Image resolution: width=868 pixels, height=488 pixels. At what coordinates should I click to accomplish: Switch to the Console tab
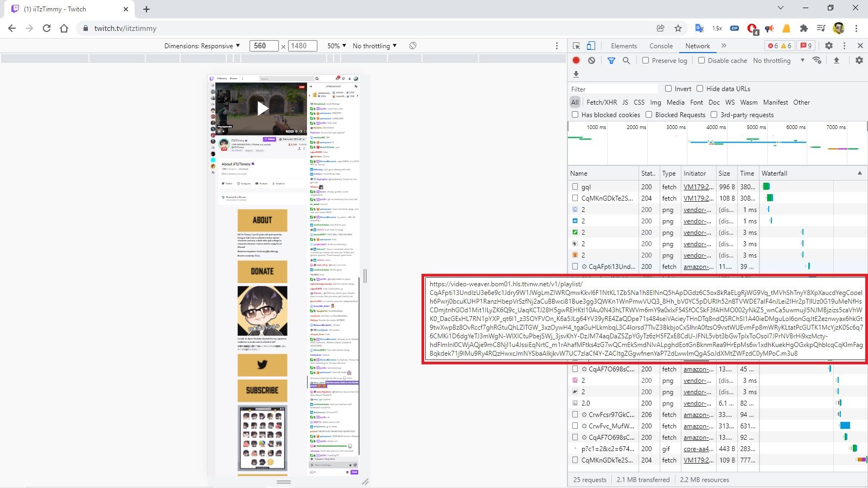click(661, 46)
